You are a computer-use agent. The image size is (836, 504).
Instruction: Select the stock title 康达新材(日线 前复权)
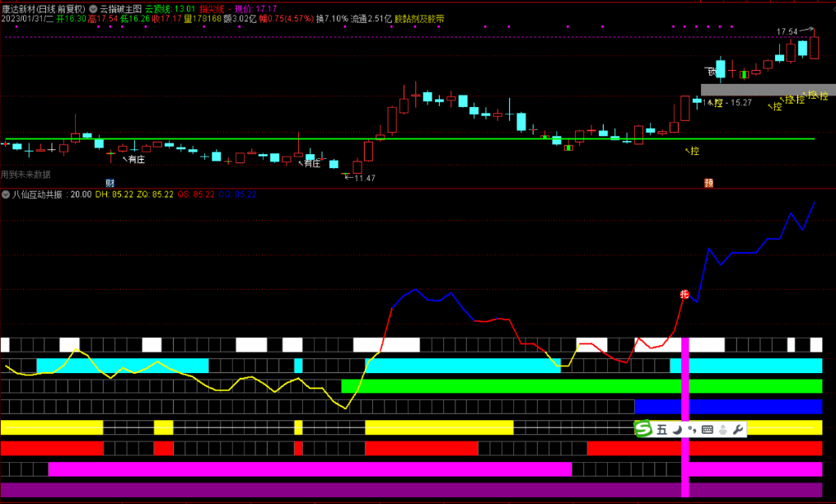[x=44, y=9]
